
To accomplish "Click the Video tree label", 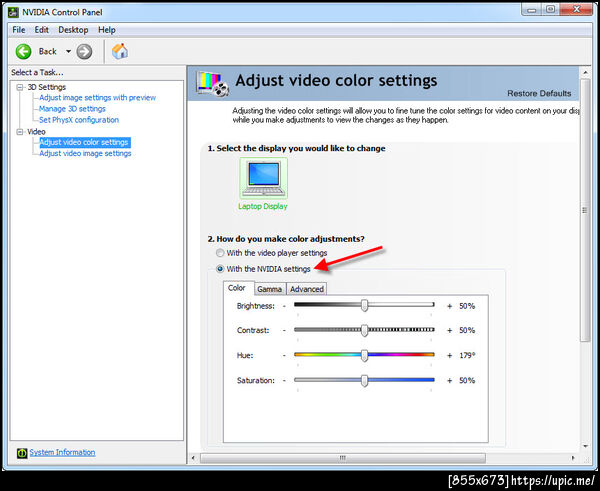I will tap(36, 132).
